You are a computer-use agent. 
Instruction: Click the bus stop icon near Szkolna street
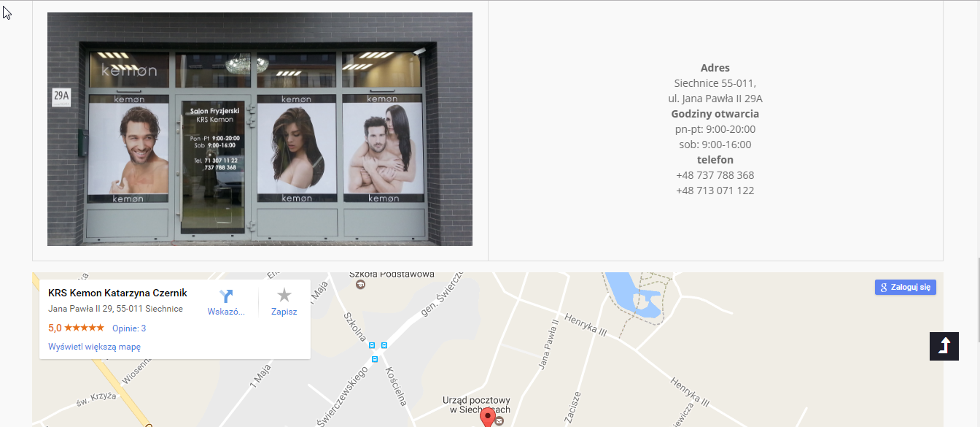click(373, 345)
